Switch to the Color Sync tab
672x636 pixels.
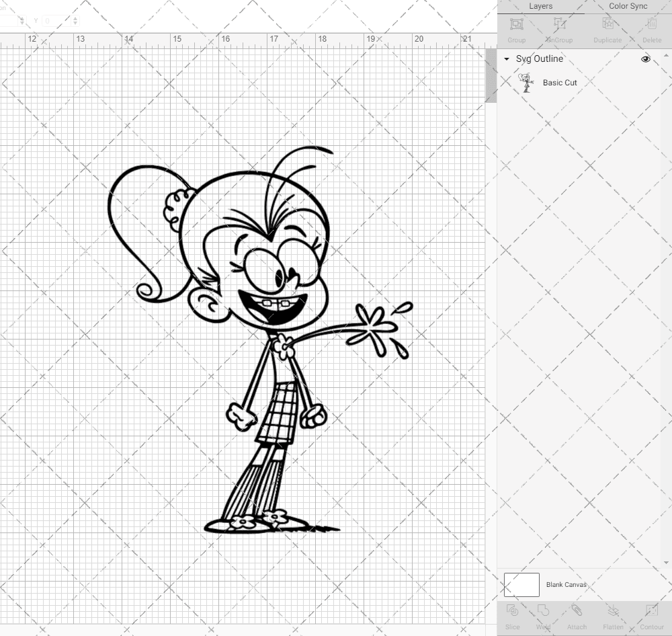pyautogui.click(x=628, y=7)
